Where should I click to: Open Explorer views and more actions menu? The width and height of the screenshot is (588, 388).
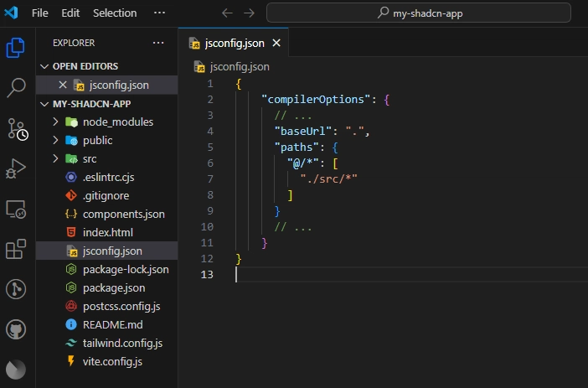click(x=158, y=43)
